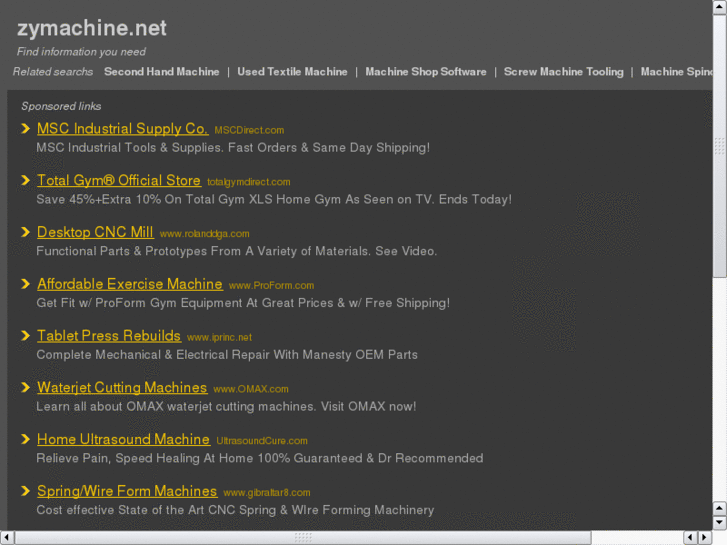Click the zymachine.net site title
The height and width of the screenshot is (545, 727).
pyautogui.click(x=92, y=28)
